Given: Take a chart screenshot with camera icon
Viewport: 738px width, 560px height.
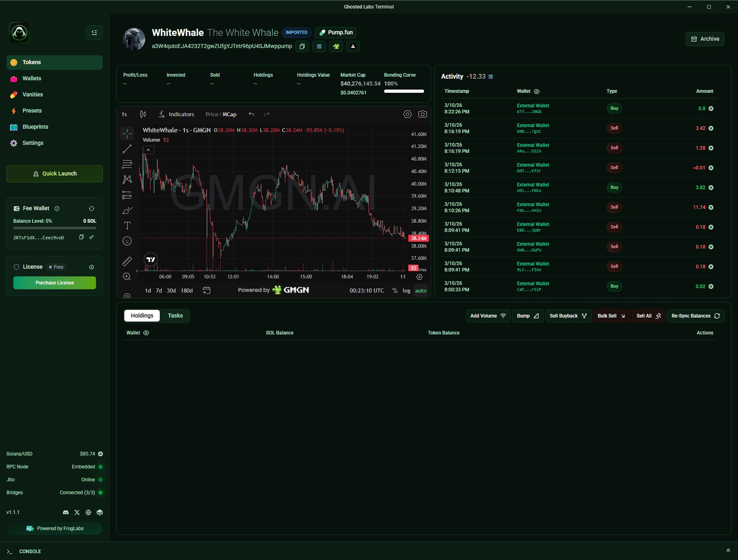Looking at the screenshot, I should tap(422, 114).
